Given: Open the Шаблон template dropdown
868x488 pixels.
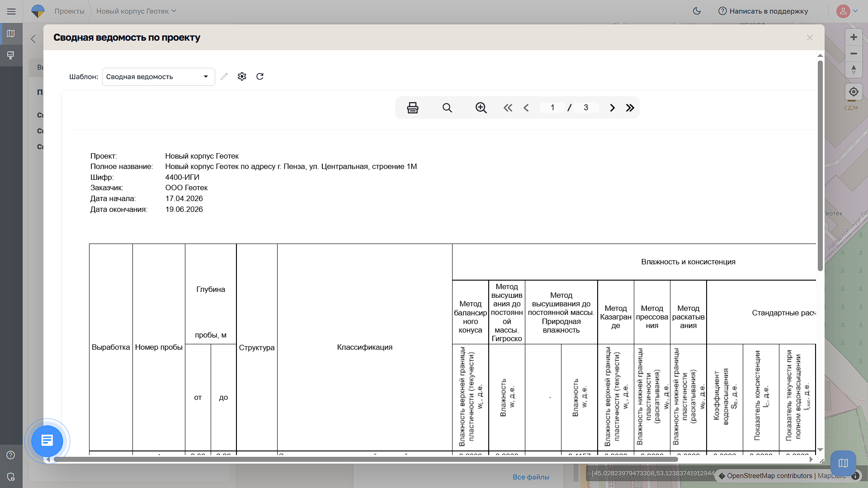Looking at the screenshot, I should pos(158,76).
